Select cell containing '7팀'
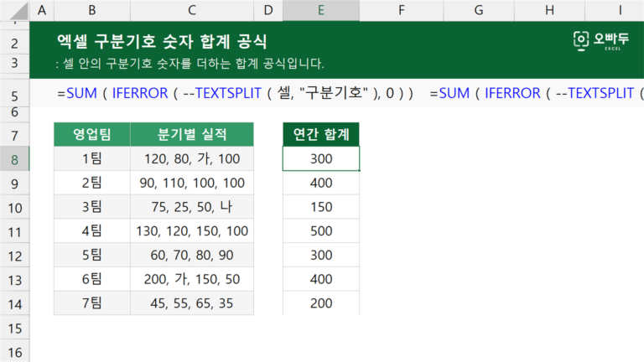 pos(92,303)
